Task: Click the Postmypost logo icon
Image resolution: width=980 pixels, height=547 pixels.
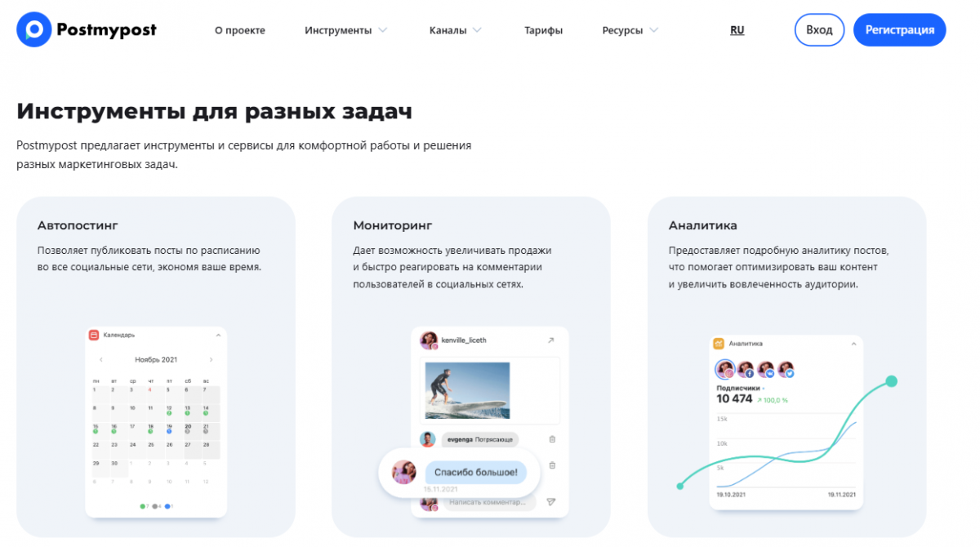Action: (33, 30)
